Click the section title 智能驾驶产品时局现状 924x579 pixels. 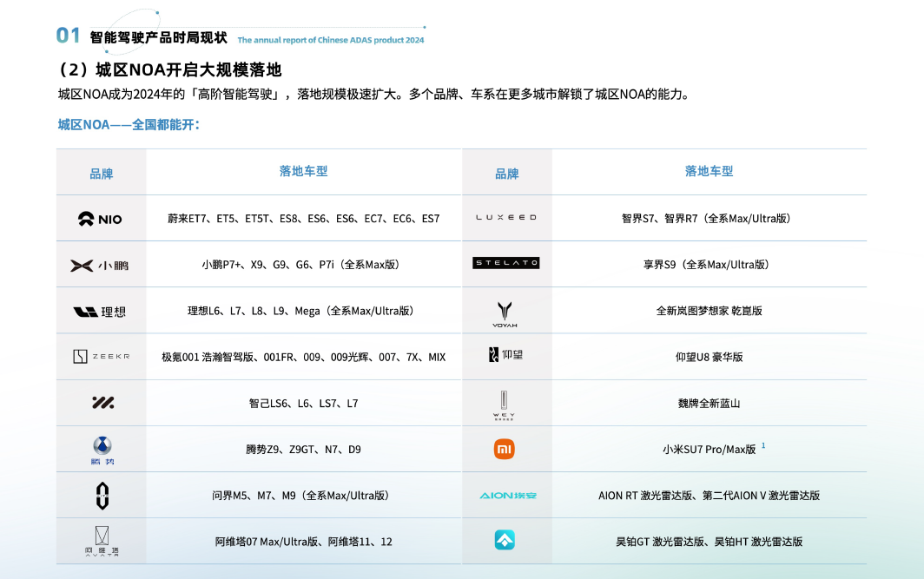[154, 36]
